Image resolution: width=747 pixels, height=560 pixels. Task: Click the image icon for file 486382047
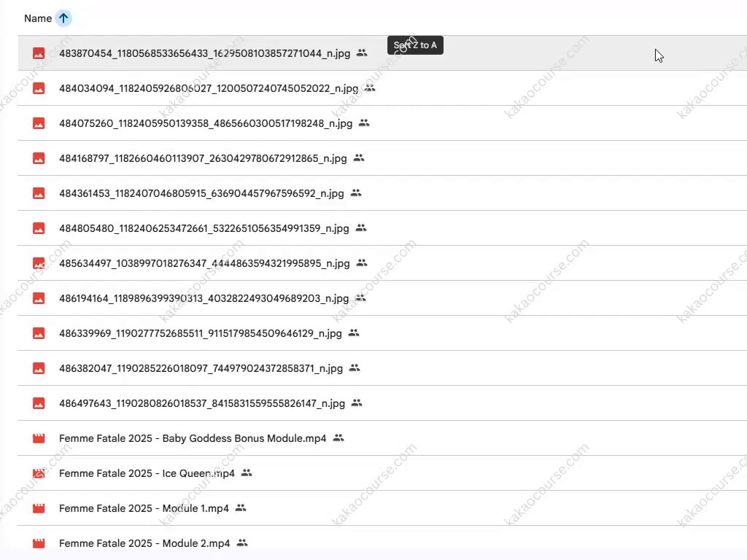pos(39,368)
